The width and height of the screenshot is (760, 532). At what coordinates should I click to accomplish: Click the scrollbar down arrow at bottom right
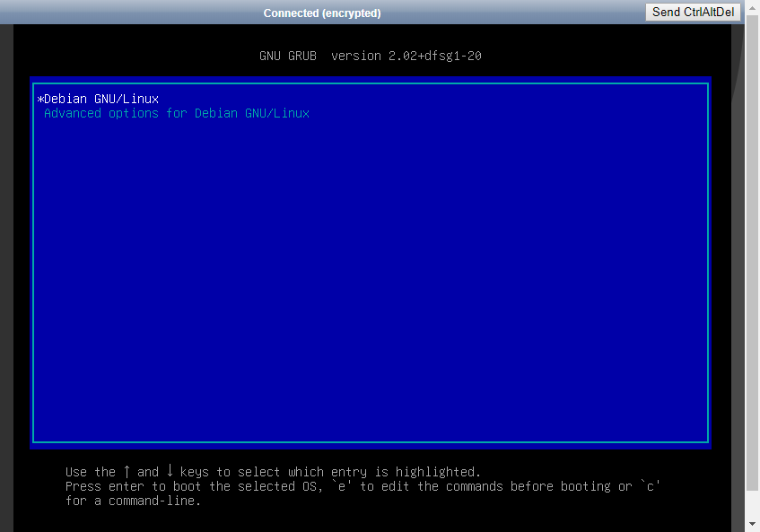(752, 524)
